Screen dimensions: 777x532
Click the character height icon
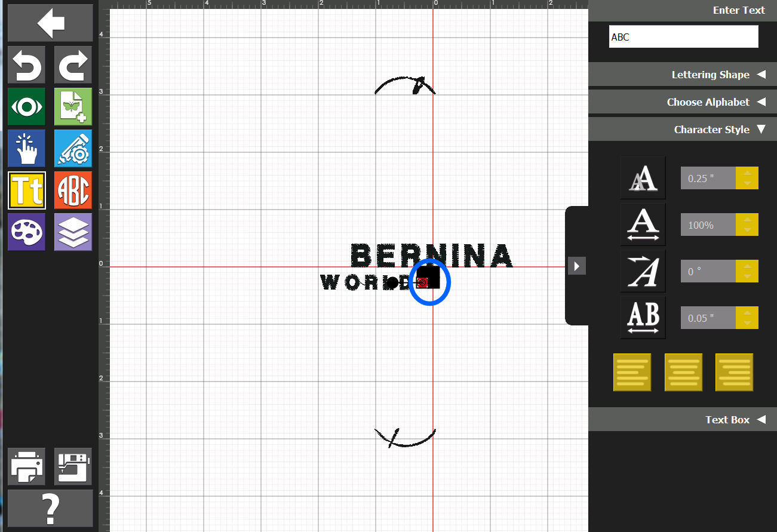tap(643, 178)
